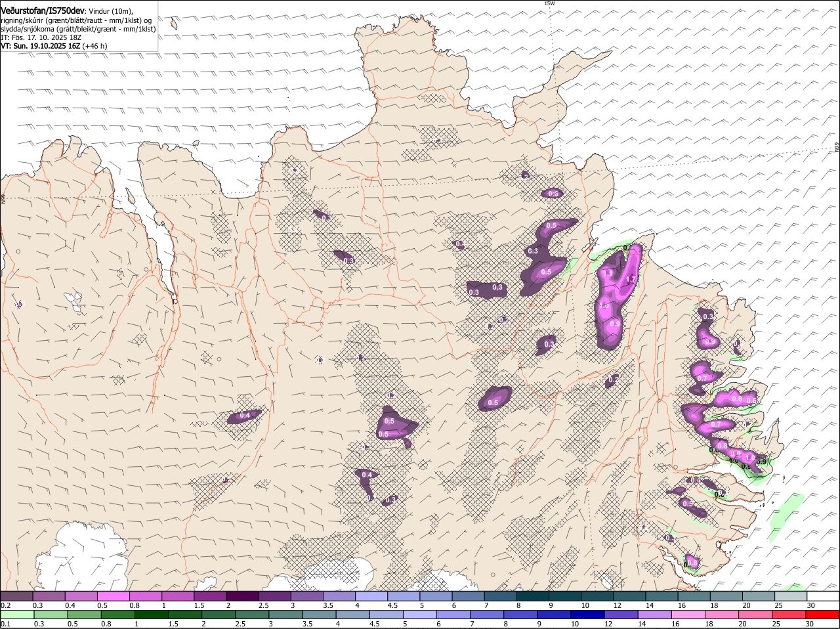Select the light grey legend swatch labeled 25
The image size is (840, 629).
pyautogui.click(x=791, y=596)
